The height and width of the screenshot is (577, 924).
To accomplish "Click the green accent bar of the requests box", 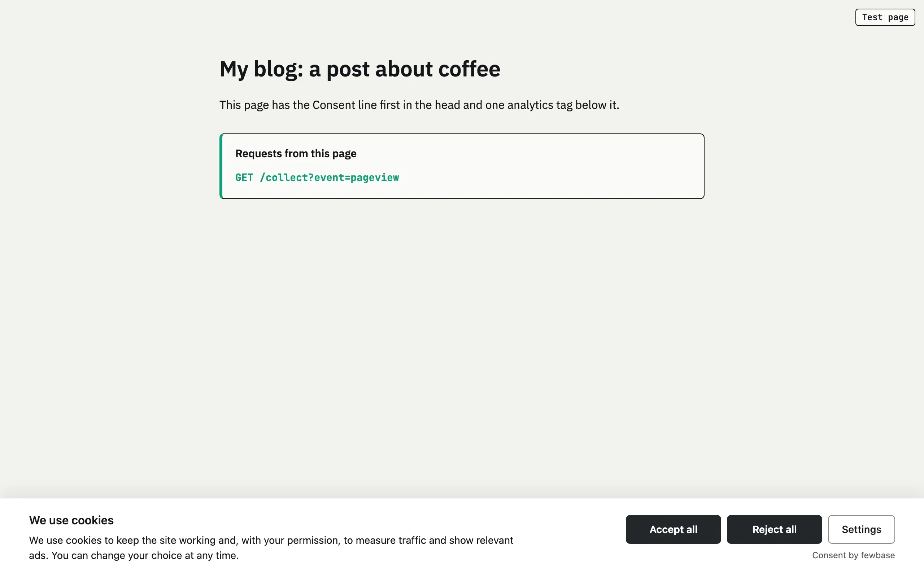I will [221, 166].
